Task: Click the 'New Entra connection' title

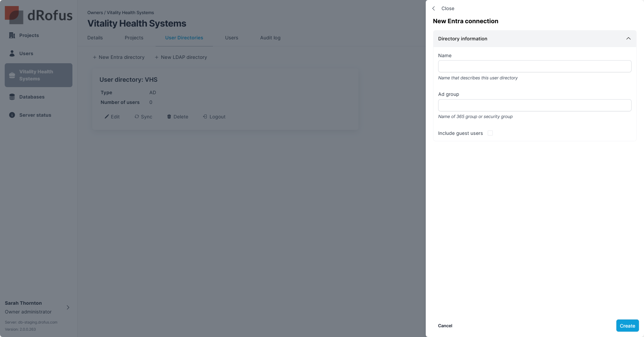Action: (x=465, y=21)
